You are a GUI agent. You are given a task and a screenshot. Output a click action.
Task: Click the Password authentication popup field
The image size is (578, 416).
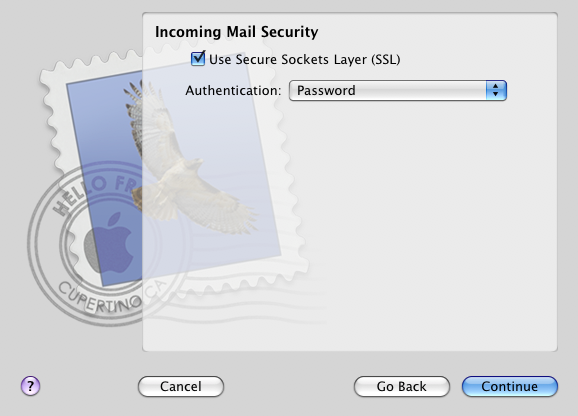398,90
